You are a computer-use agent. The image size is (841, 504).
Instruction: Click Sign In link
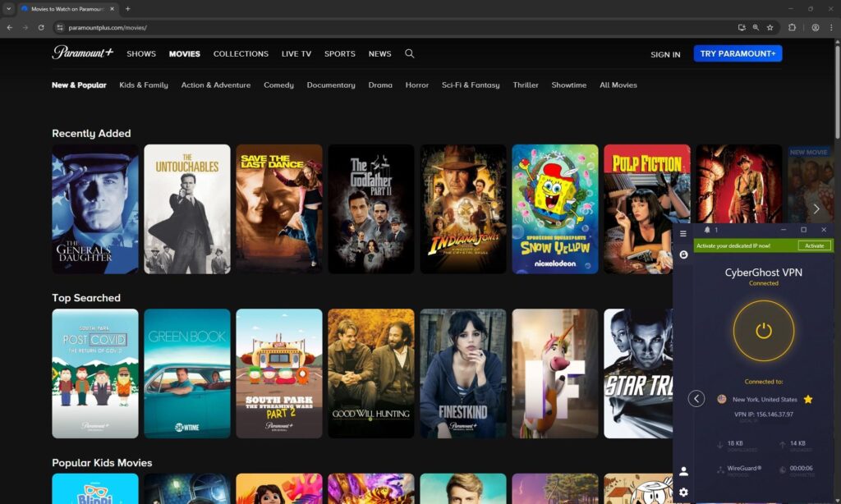tap(665, 54)
